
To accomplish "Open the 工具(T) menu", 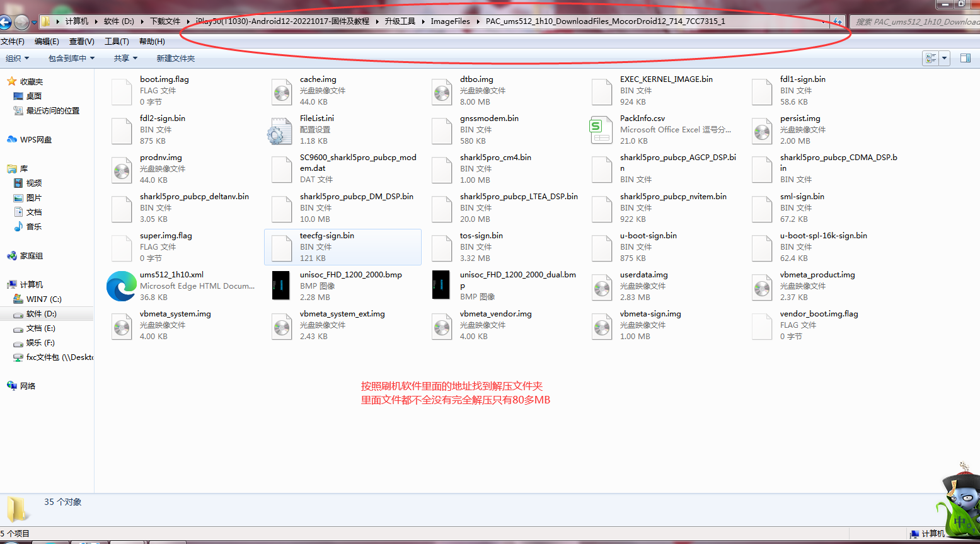I will pos(117,42).
